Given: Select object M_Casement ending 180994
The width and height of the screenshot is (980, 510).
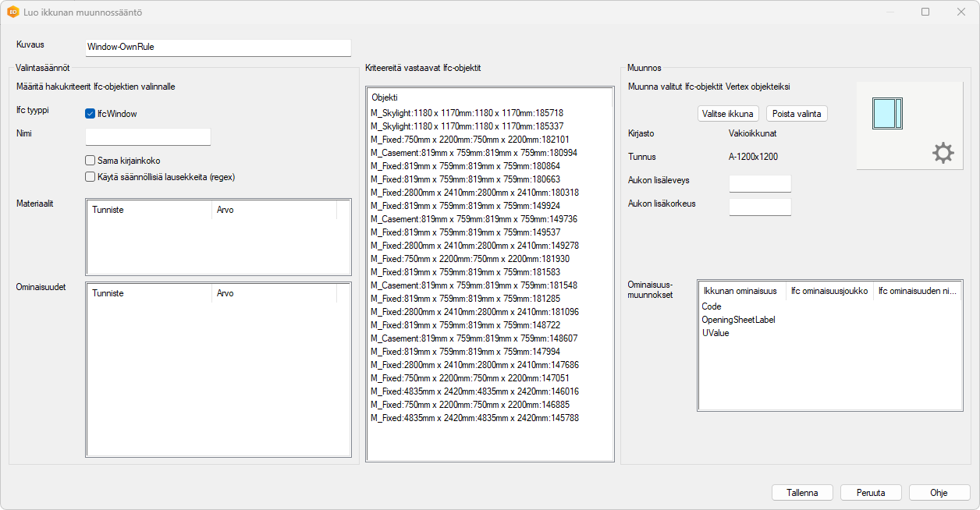Looking at the screenshot, I should [474, 153].
